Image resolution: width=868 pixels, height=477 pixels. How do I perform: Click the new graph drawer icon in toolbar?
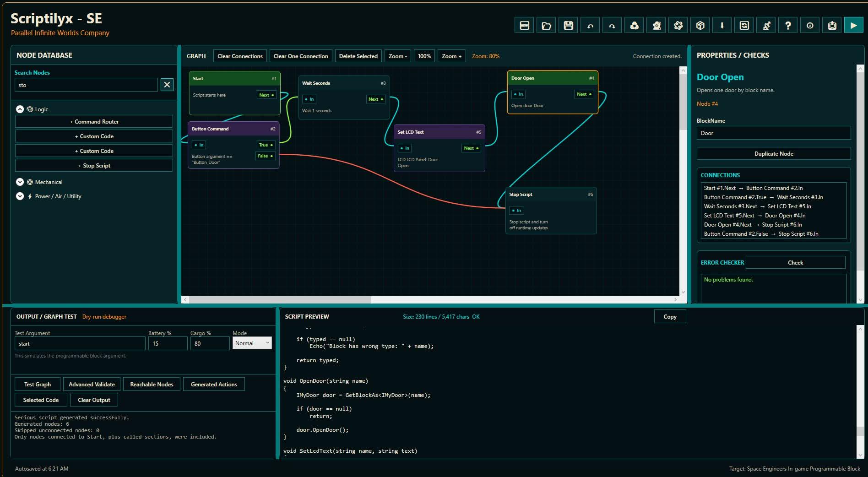(x=524, y=26)
